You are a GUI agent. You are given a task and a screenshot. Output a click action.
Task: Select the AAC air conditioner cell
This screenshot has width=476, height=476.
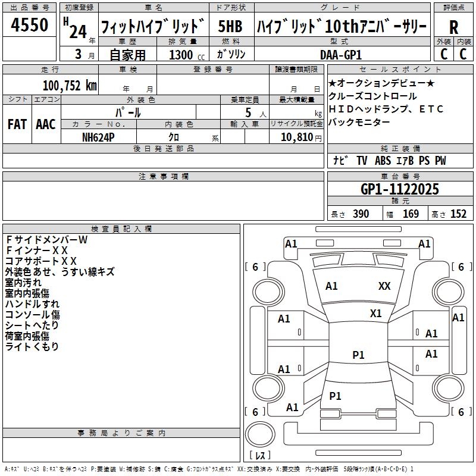(45, 124)
